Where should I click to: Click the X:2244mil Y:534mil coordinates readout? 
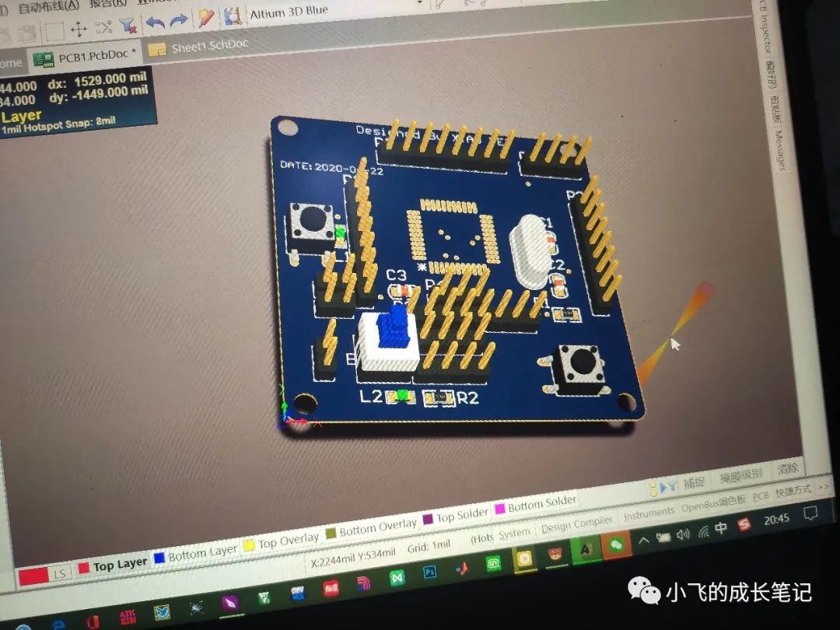coord(353,557)
